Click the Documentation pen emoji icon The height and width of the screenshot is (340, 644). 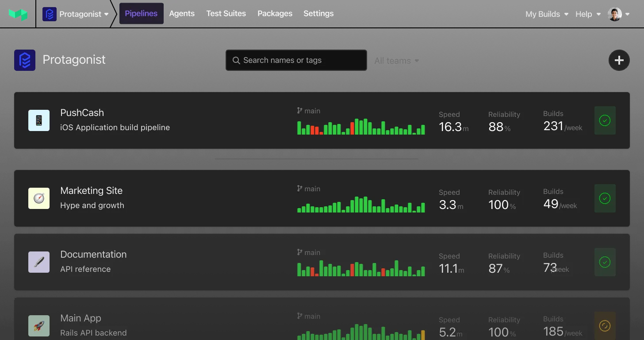[x=39, y=262]
